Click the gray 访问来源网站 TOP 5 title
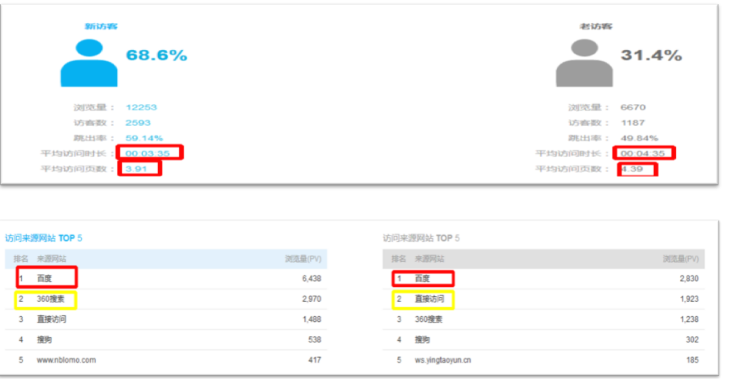This screenshot has height=379, width=730. click(x=421, y=238)
